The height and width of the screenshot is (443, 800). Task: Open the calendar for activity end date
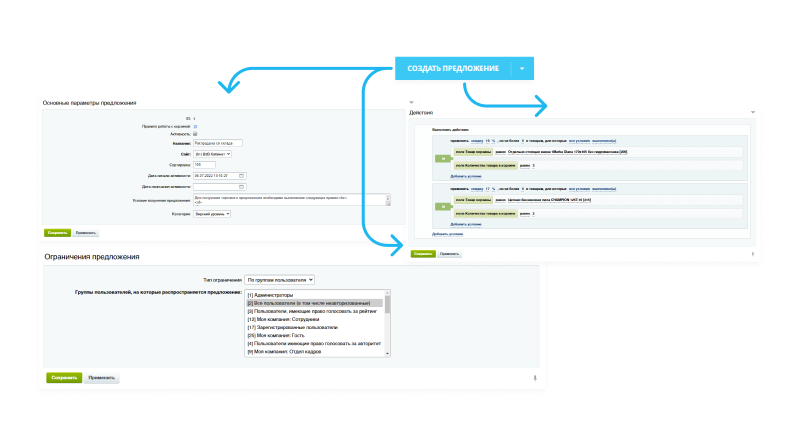click(x=242, y=187)
